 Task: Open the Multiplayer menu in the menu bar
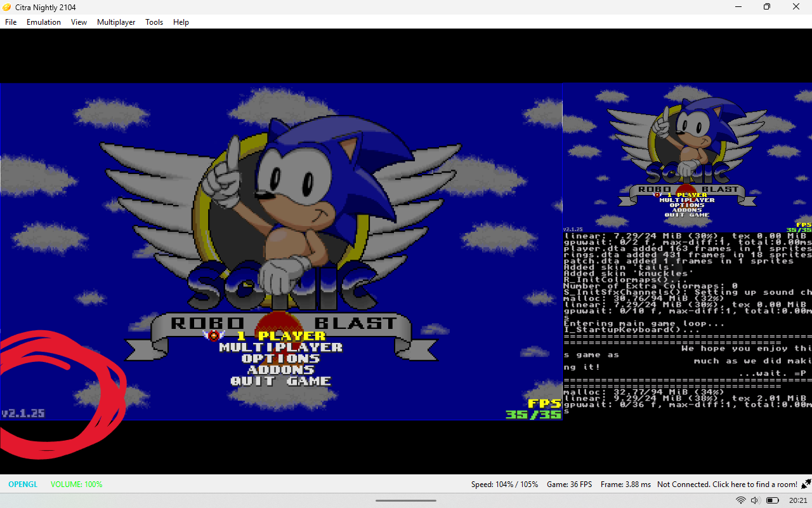click(x=116, y=22)
